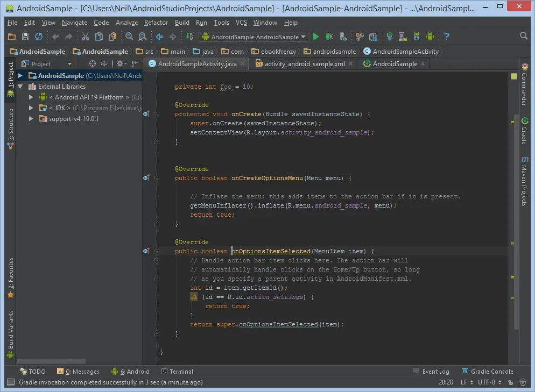This screenshot has height=392, width=535.
Task: Expand the External Libraries tree node
Action: [21, 87]
